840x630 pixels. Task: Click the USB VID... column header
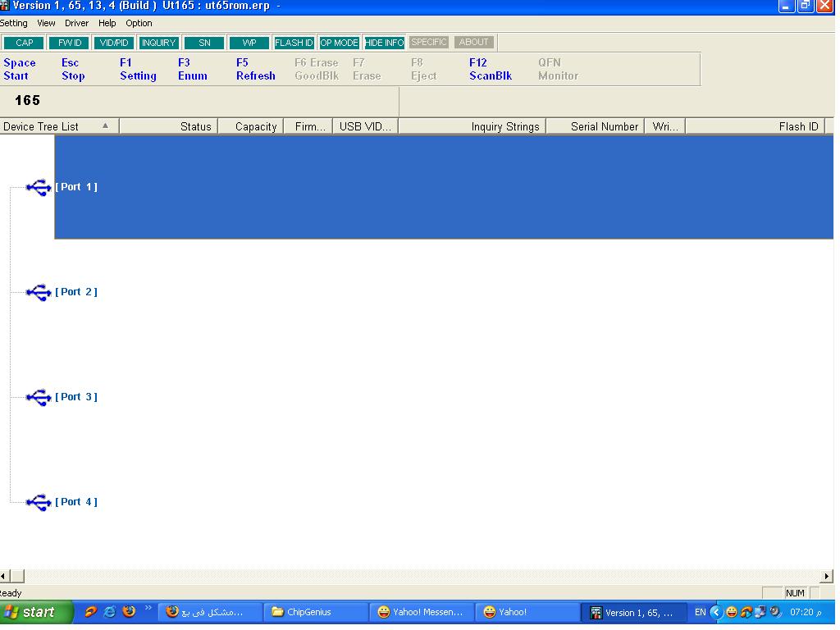point(365,126)
